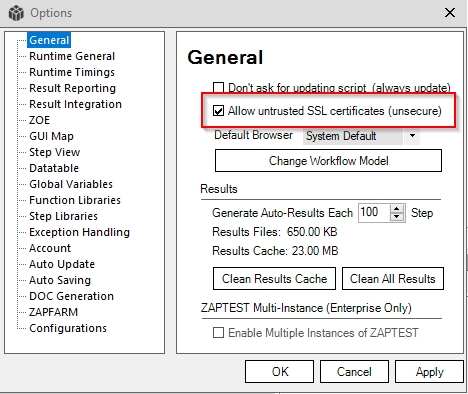Open Datatable options
468x394 pixels.
pyautogui.click(x=54, y=168)
